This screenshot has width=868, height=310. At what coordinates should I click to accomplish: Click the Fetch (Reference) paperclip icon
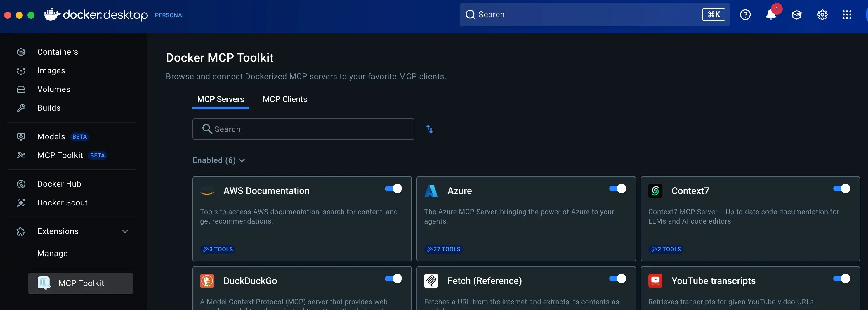[x=431, y=281]
